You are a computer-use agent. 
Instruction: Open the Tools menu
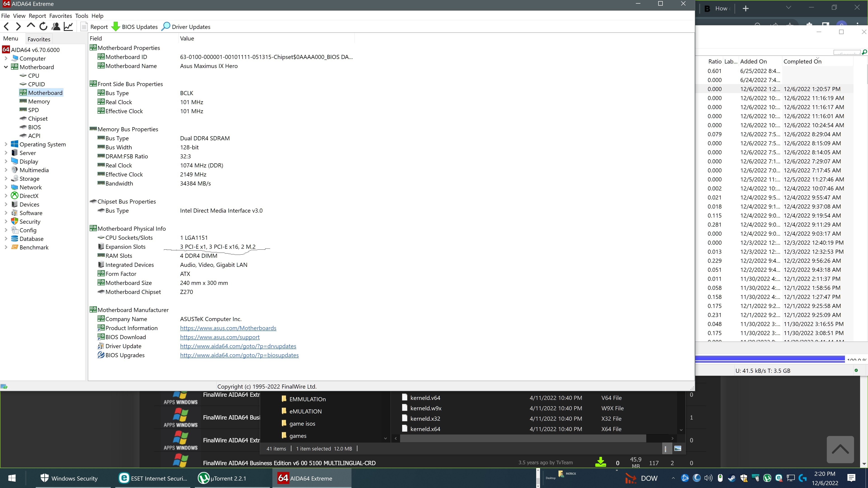click(x=82, y=16)
